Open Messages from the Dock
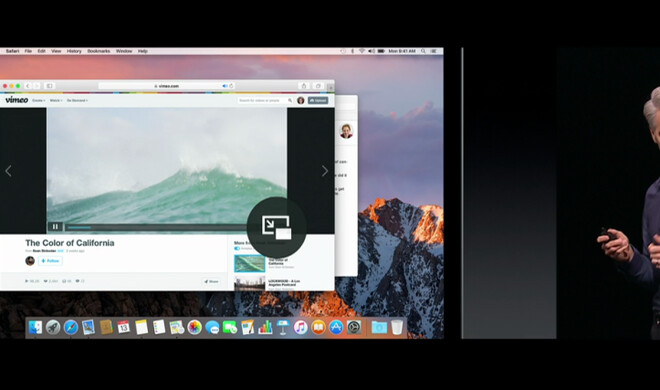Screen dimensions: 660x390 [x=212, y=327]
